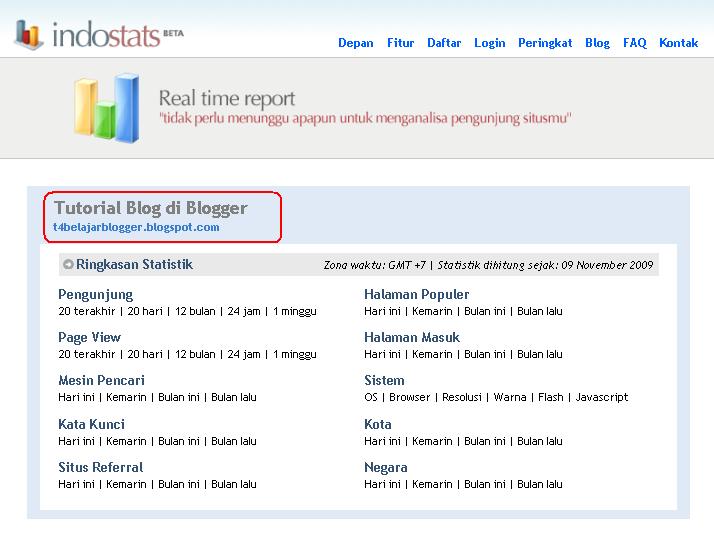View Kata Kunci Kemarin
714x535 pixels.
coord(126,441)
